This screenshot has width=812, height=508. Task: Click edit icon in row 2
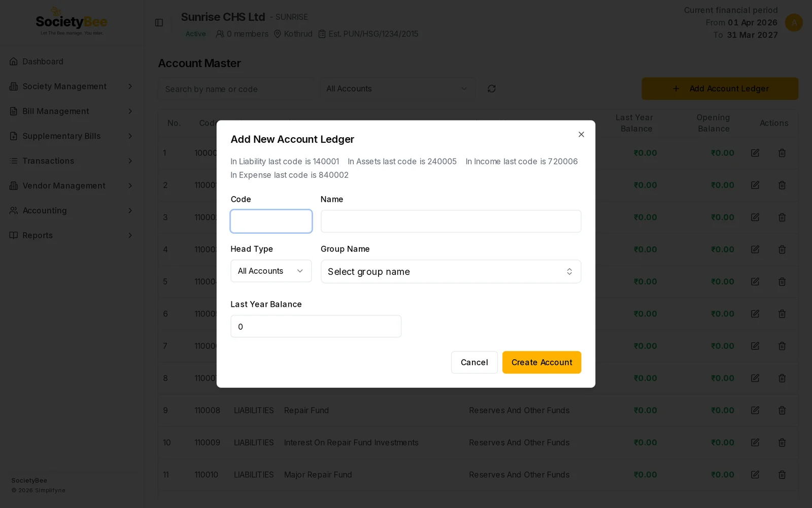click(755, 185)
